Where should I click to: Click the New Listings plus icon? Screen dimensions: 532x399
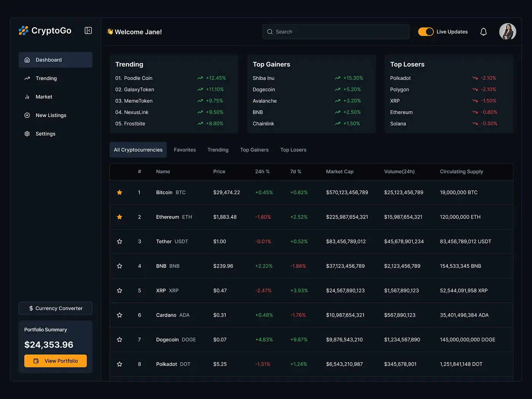pyautogui.click(x=27, y=115)
